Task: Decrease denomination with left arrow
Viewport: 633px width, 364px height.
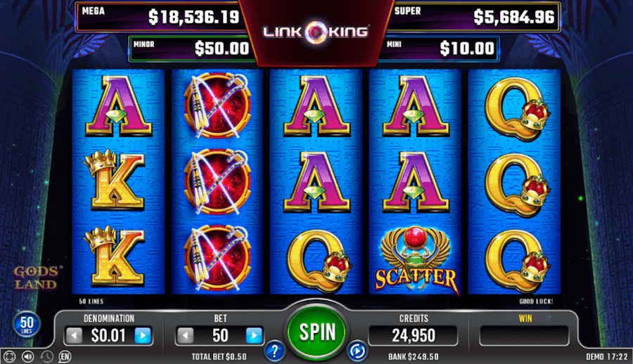Action: (x=75, y=335)
